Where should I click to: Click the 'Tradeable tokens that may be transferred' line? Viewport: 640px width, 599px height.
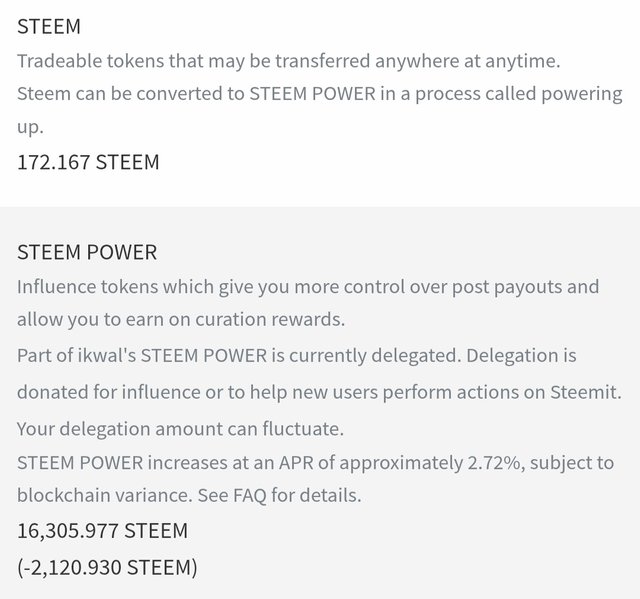pyautogui.click(x=289, y=61)
